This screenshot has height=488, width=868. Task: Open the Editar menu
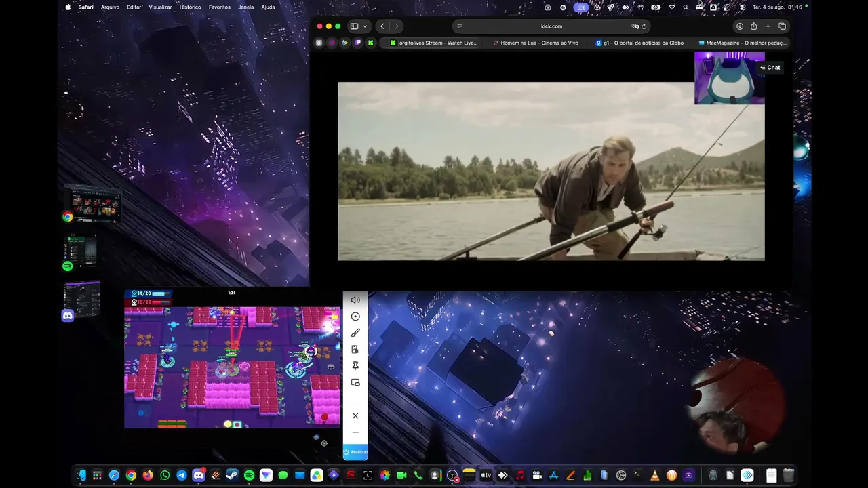[134, 7]
